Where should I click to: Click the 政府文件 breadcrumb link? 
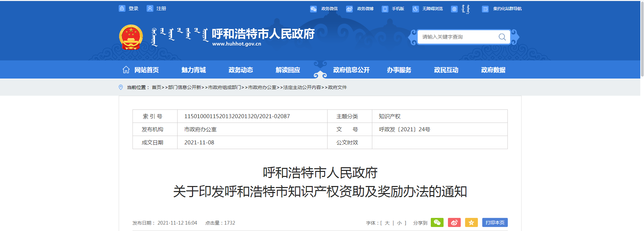(338, 87)
